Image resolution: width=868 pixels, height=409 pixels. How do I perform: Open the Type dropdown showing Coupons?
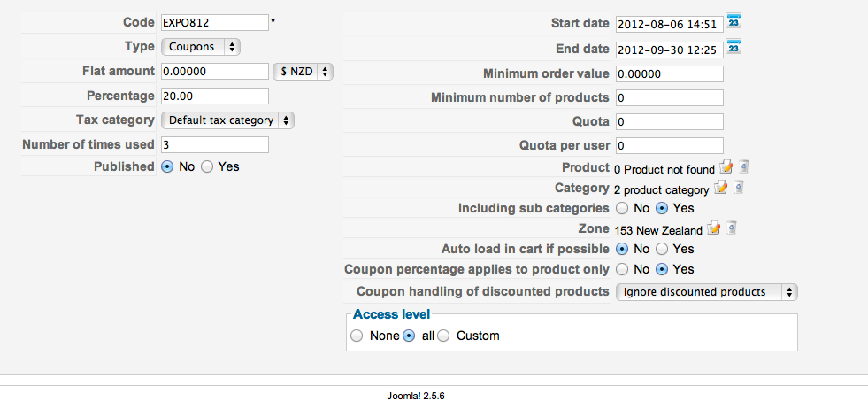(x=201, y=47)
